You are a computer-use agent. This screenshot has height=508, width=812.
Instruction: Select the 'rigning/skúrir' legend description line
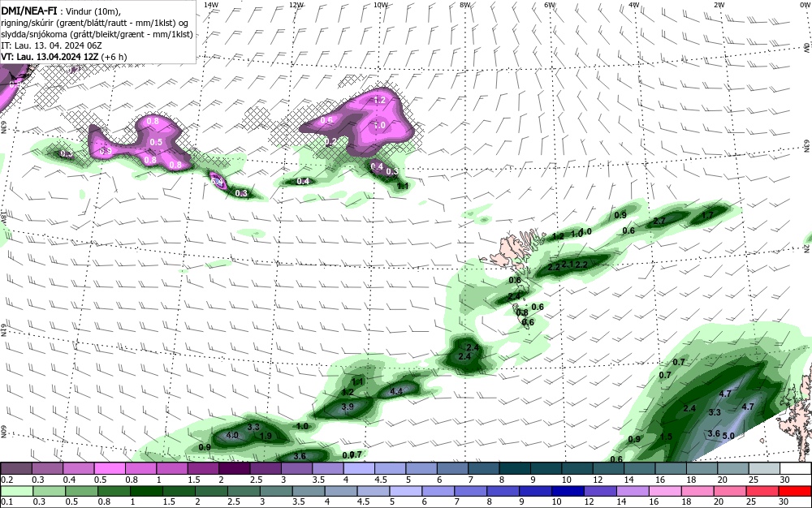tap(95, 24)
